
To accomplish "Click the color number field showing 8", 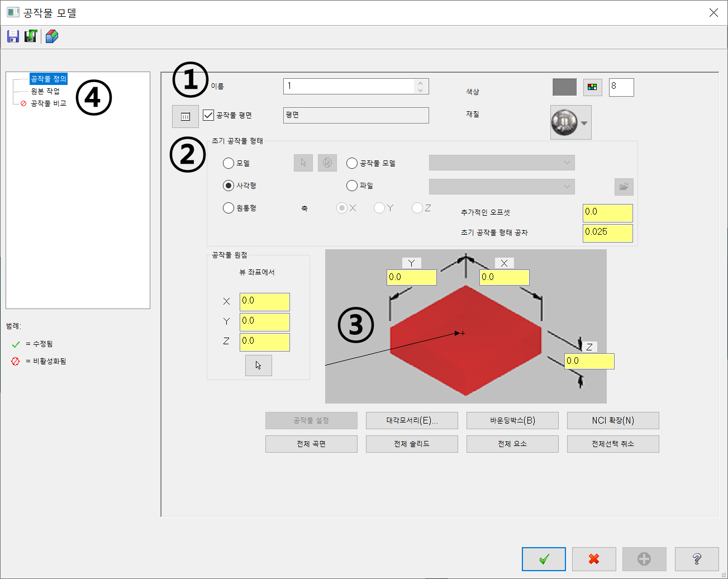I will click(621, 87).
